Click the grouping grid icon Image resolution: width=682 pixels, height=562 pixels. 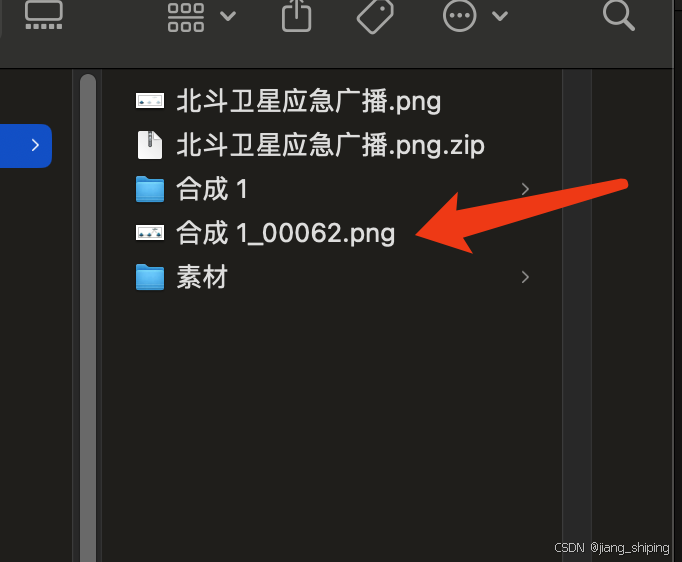186,17
